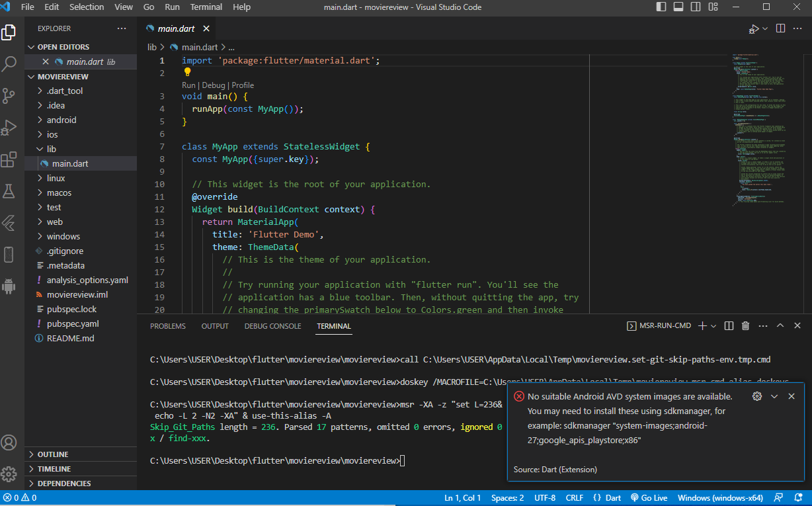The width and height of the screenshot is (812, 506).
Task: Expand the OUTLINE section
Action: 81,454
